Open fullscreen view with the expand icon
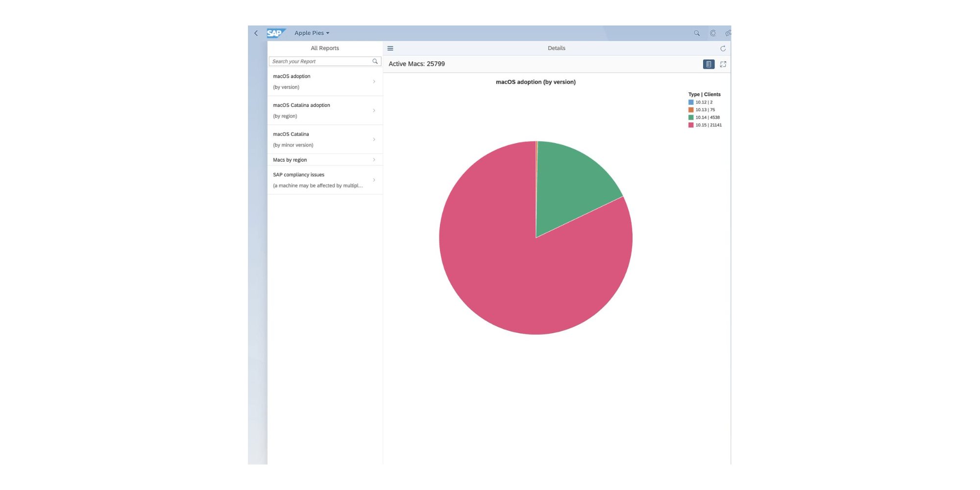The width and height of the screenshot is (980, 490). [x=724, y=64]
